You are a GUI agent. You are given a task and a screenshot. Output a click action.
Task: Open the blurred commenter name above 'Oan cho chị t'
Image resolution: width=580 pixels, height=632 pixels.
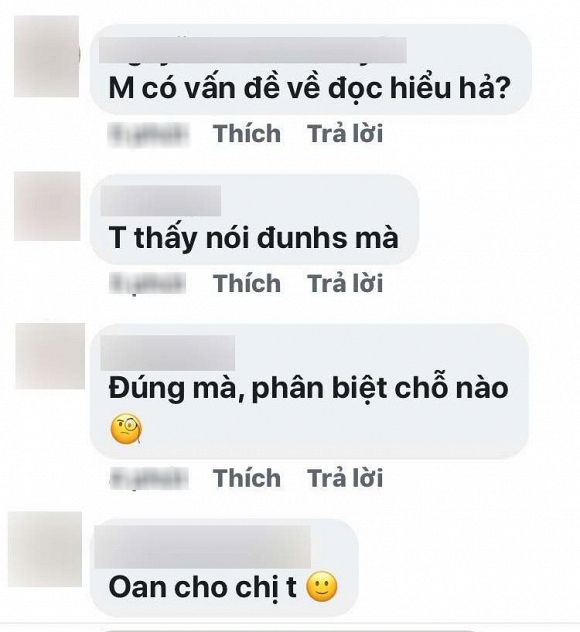202,547
